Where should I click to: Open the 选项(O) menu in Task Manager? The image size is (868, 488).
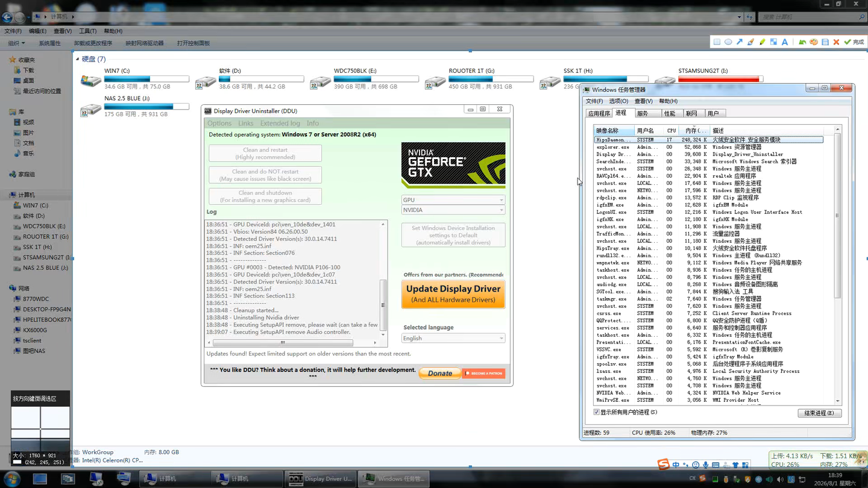click(618, 101)
